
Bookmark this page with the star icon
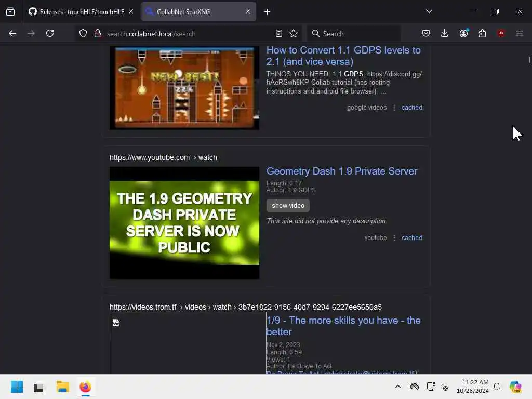[294, 34]
